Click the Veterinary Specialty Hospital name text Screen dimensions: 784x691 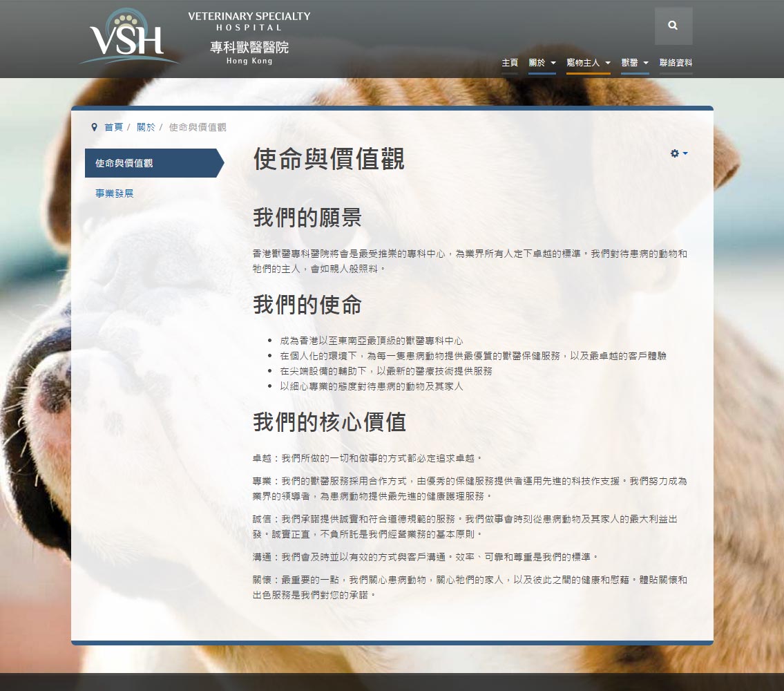pos(249,21)
